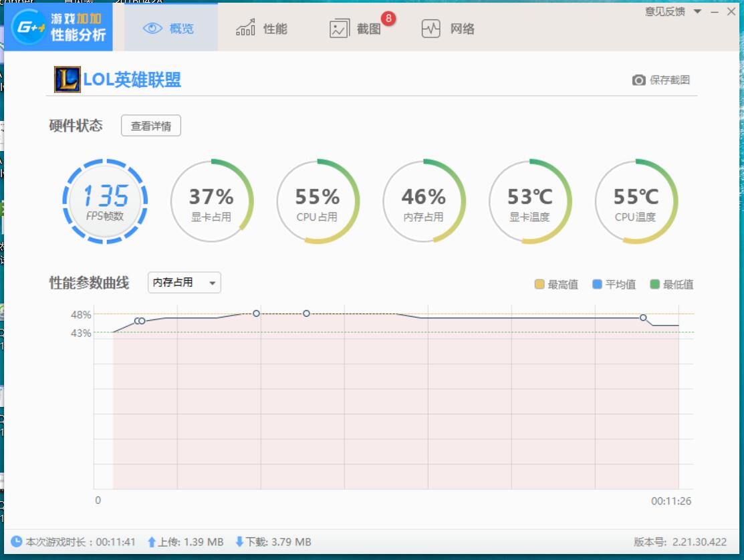Viewport: 744px width, 560px height.
Task: Click the download arrow icon beside 下载
Action: [x=239, y=541]
